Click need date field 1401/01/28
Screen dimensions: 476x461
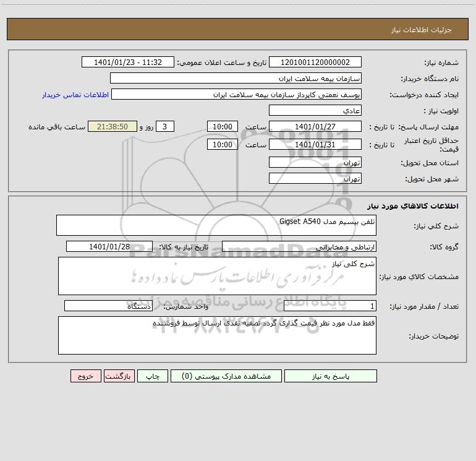pyautogui.click(x=109, y=246)
